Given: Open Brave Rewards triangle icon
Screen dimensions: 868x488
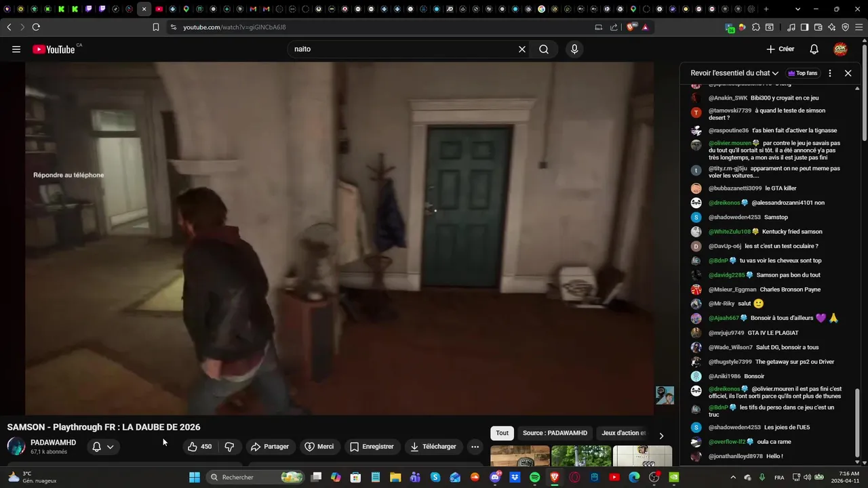Looking at the screenshot, I should [x=645, y=27].
